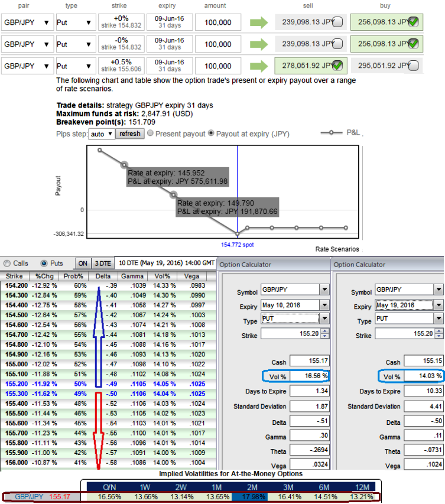The width and height of the screenshot is (445, 504).
Task: Check the buy 295,051.92 JPY checkbox
Action: pos(413,66)
